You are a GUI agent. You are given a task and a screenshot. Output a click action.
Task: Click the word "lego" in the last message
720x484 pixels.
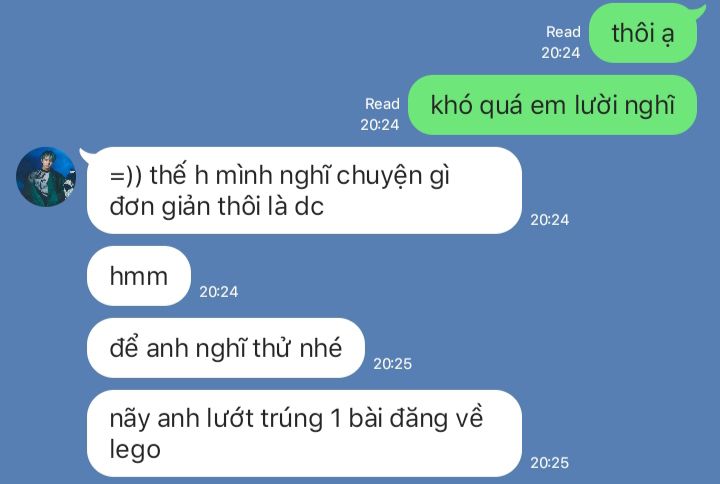click(x=135, y=449)
